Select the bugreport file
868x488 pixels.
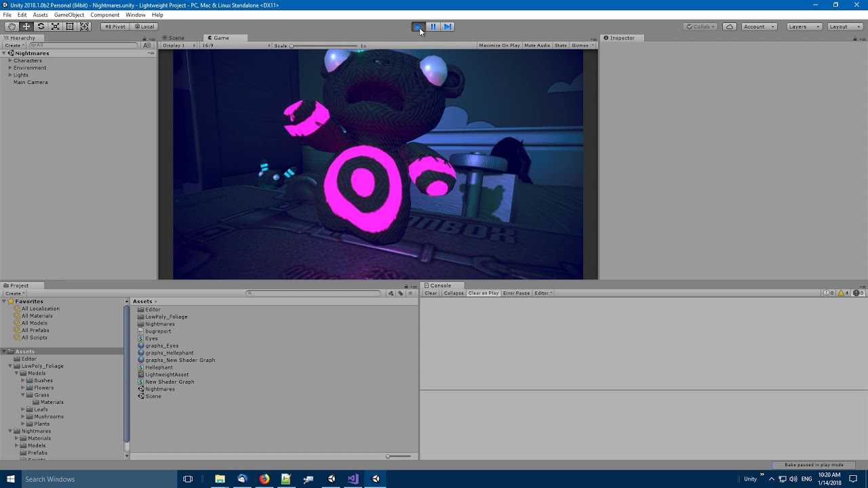point(154,331)
